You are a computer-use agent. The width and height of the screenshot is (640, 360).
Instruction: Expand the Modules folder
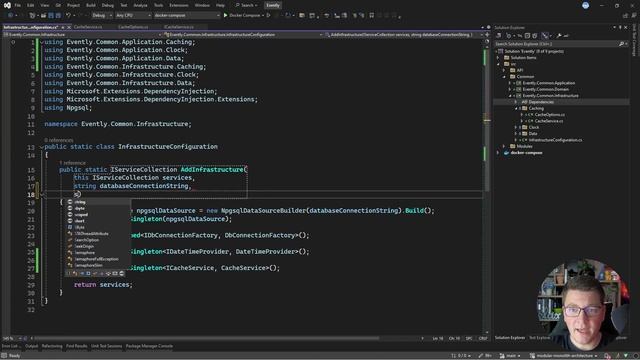click(x=504, y=146)
